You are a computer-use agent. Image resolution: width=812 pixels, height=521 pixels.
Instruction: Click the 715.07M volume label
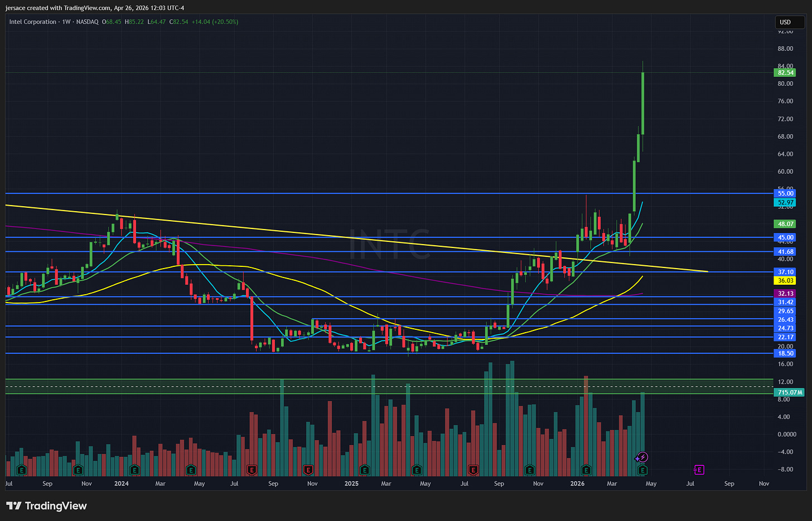(x=790, y=392)
